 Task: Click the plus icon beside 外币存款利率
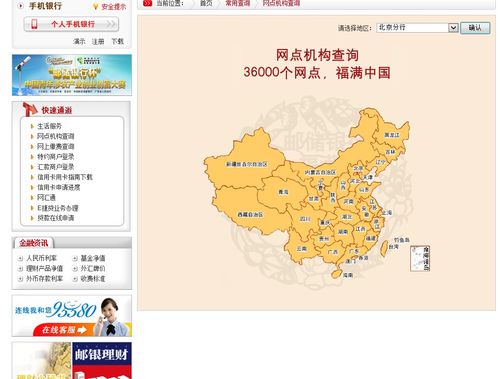(20, 279)
